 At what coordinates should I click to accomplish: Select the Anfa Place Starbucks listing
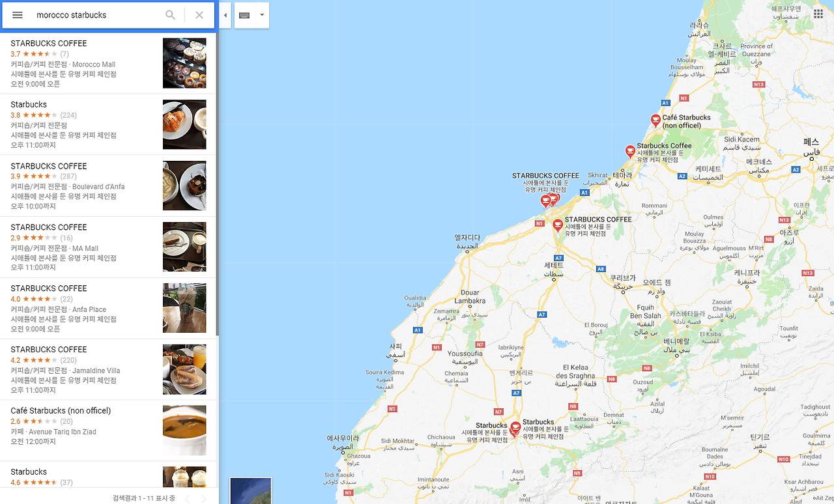click(108, 308)
